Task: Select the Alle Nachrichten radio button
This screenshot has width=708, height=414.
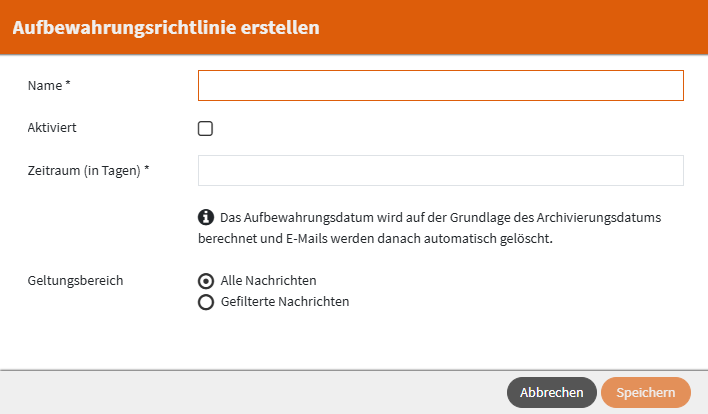Action: point(206,281)
